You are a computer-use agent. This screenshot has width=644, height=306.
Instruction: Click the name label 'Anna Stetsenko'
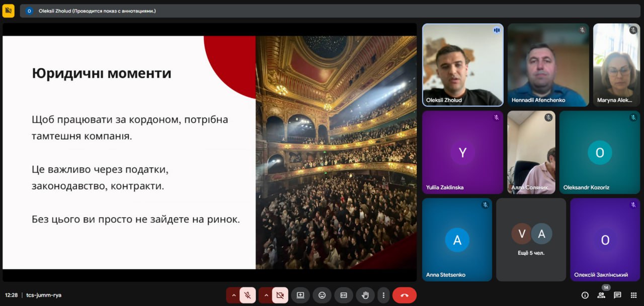446,275
